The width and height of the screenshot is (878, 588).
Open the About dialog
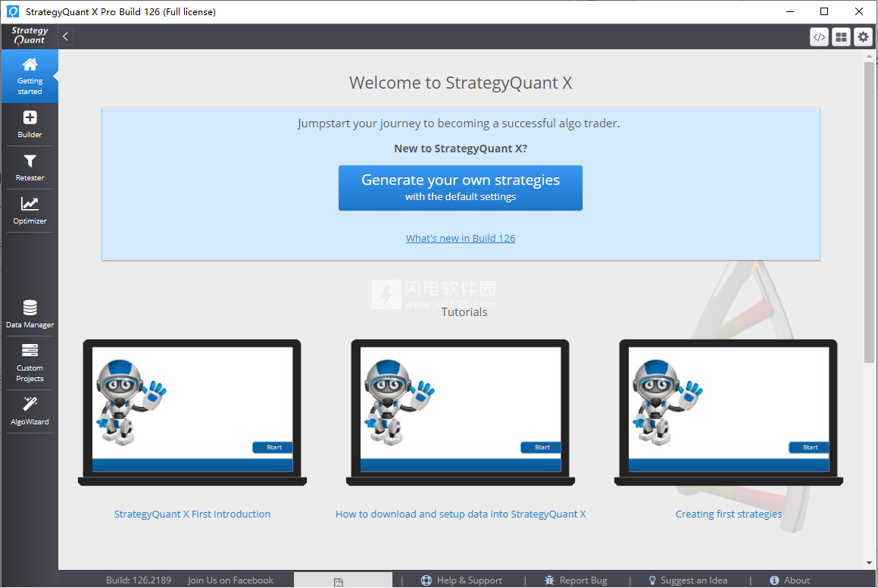click(789, 580)
